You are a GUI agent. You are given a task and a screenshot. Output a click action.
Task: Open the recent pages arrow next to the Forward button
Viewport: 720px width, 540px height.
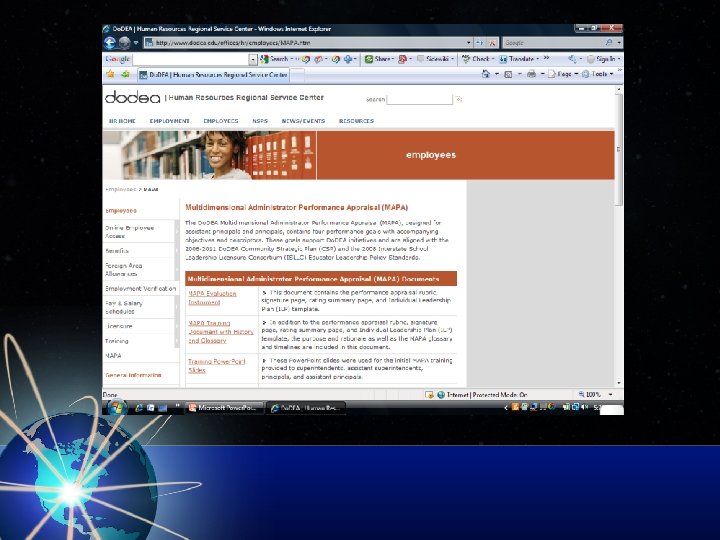pyautogui.click(x=136, y=43)
